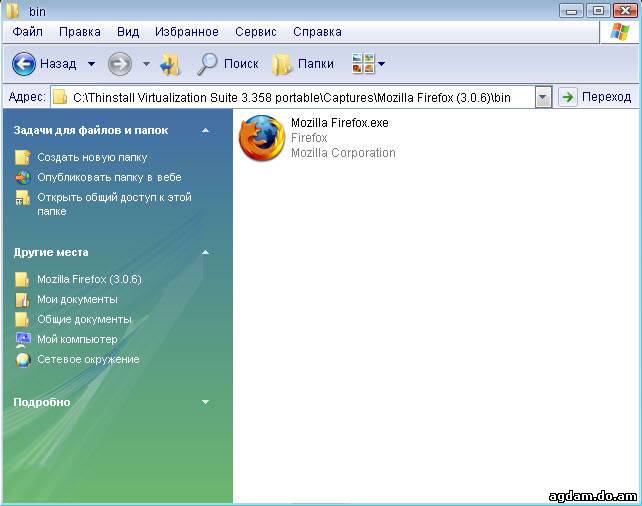The height and width of the screenshot is (506, 642).
Task: Click the Back arrow icon
Action: click(x=23, y=64)
